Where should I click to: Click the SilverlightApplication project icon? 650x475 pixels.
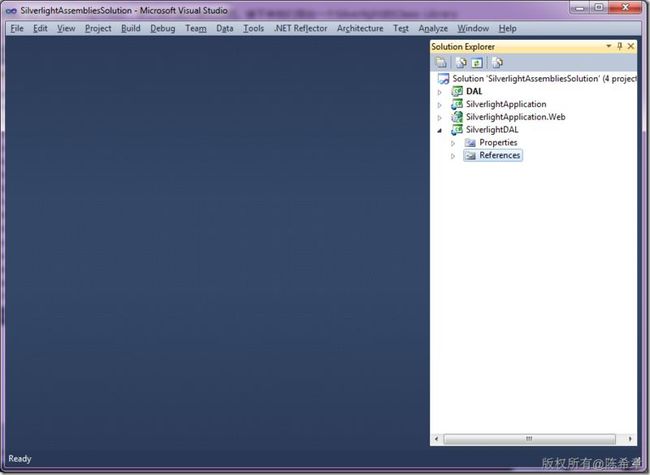pyautogui.click(x=457, y=104)
